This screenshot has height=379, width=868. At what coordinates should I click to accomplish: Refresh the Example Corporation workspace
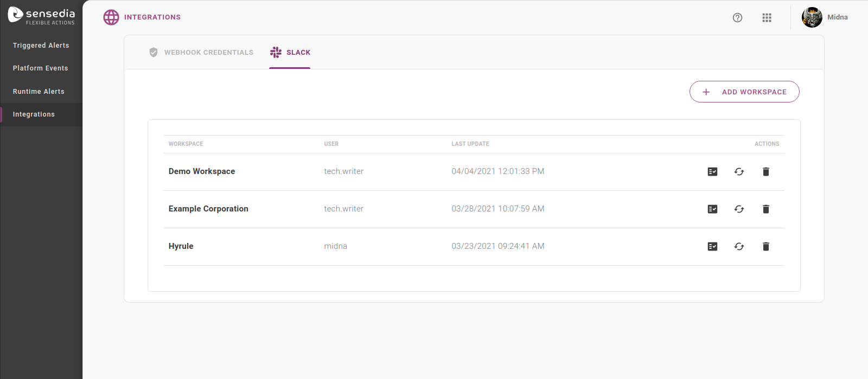[739, 209]
